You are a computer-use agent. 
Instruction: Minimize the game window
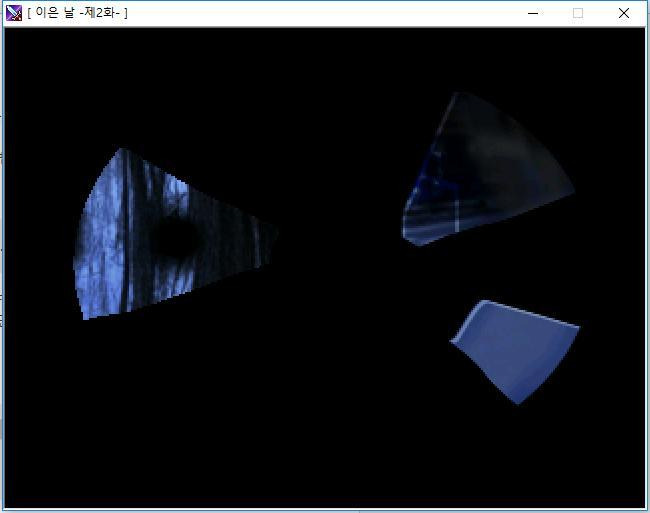pos(533,13)
